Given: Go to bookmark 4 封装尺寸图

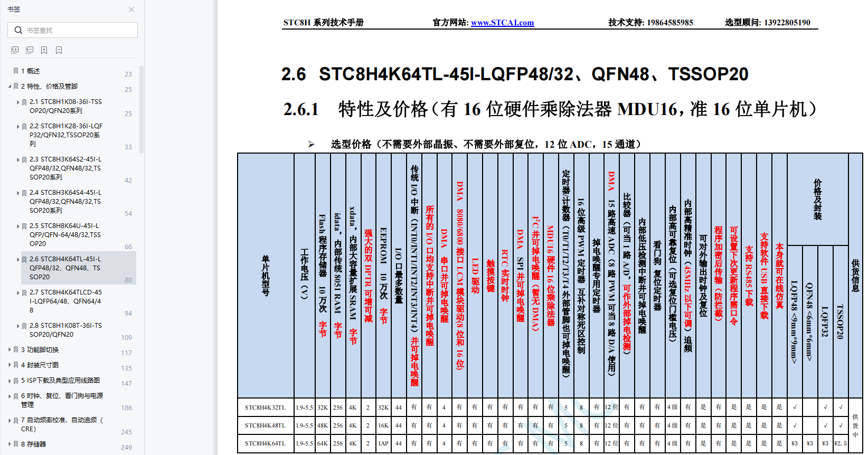Looking at the screenshot, I should 40,365.
